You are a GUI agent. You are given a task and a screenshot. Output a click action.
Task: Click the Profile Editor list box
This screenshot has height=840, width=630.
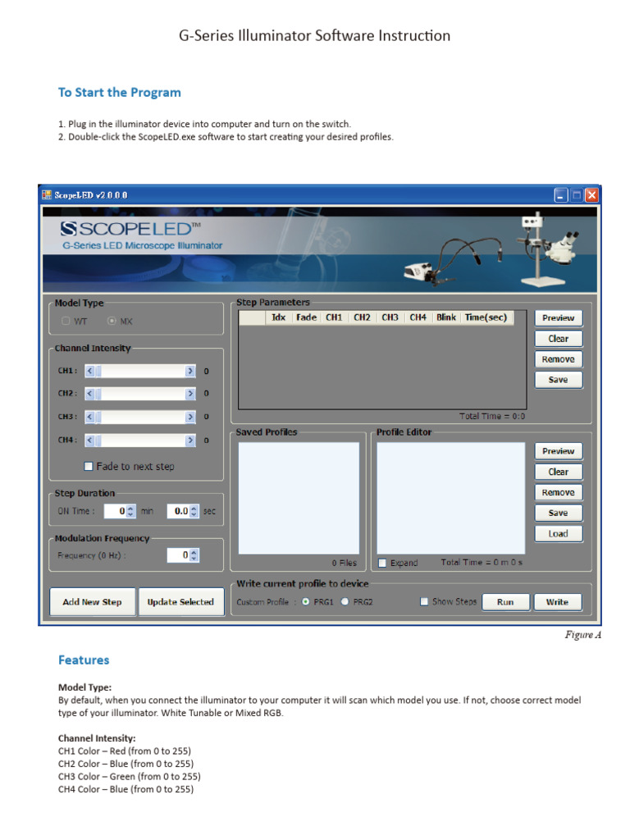451,498
